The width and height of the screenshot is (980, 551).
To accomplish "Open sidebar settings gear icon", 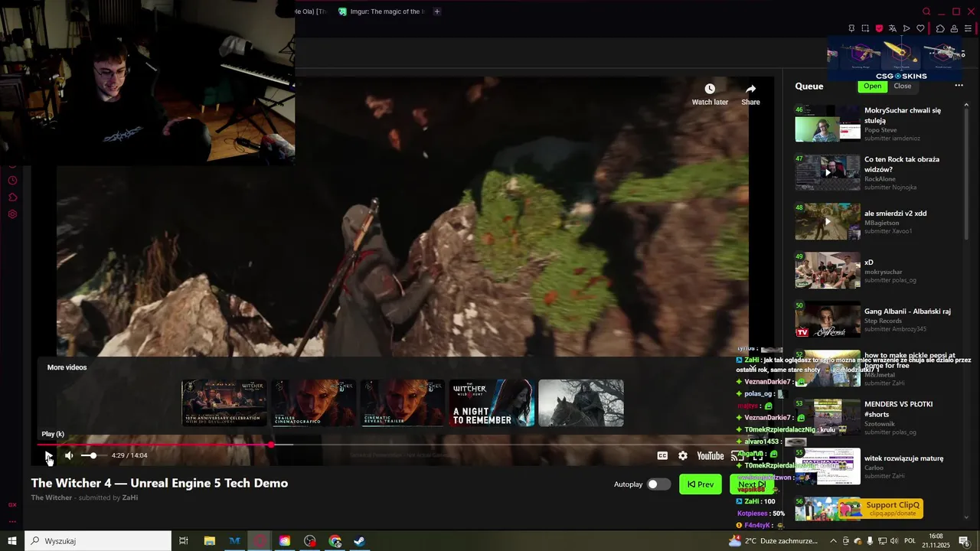I will (x=12, y=214).
